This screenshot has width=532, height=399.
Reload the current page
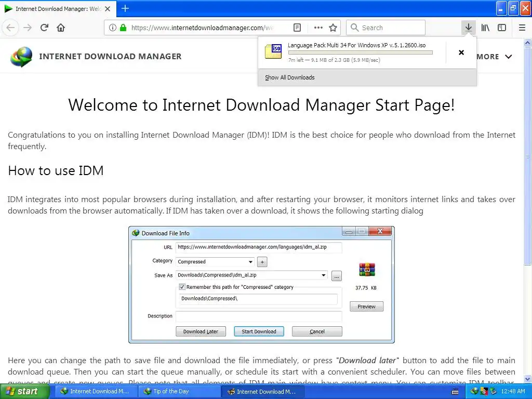click(x=44, y=28)
